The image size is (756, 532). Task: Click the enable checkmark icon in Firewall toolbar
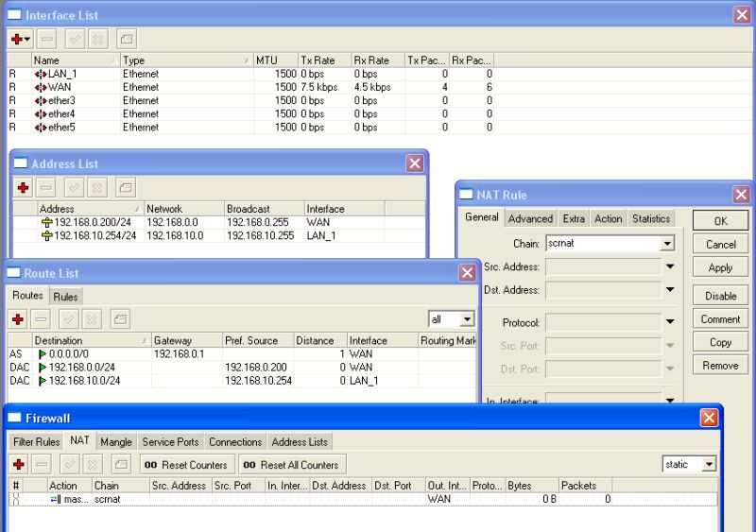click(x=69, y=465)
